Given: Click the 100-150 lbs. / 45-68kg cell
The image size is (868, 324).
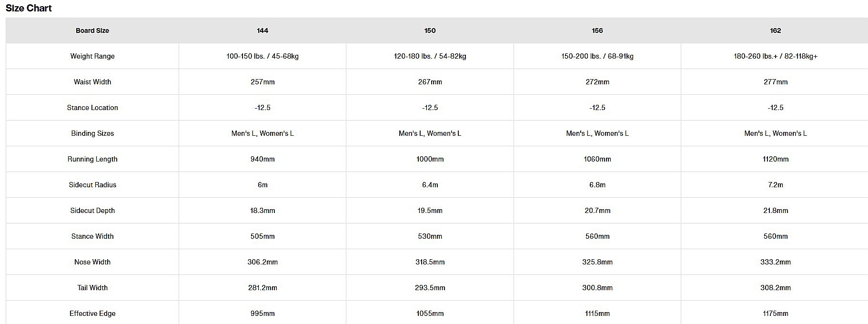Looking at the screenshot, I should [x=262, y=56].
